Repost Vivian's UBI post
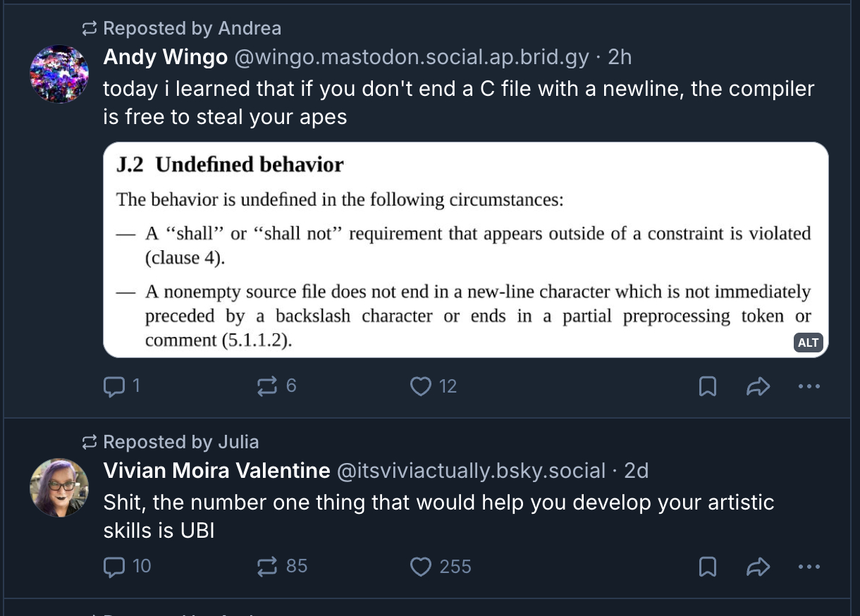The height and width of the screenshot is (616, 860). pos(268,567)
